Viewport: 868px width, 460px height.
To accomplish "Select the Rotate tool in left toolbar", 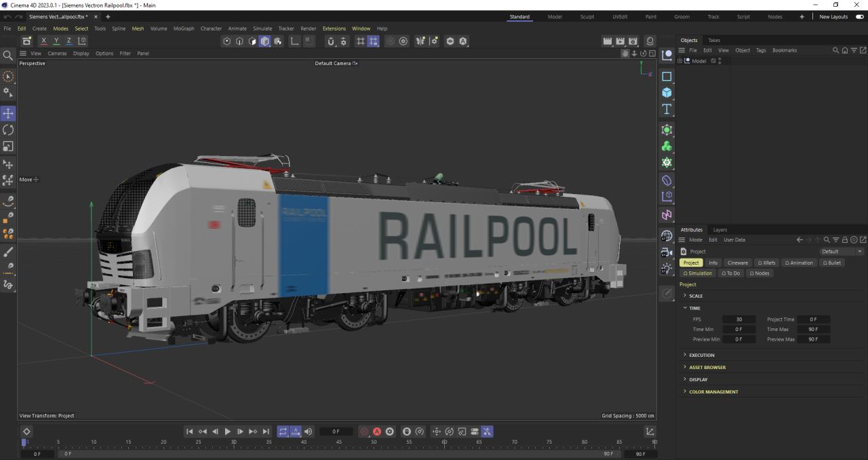I will click(x=8, y=130).
